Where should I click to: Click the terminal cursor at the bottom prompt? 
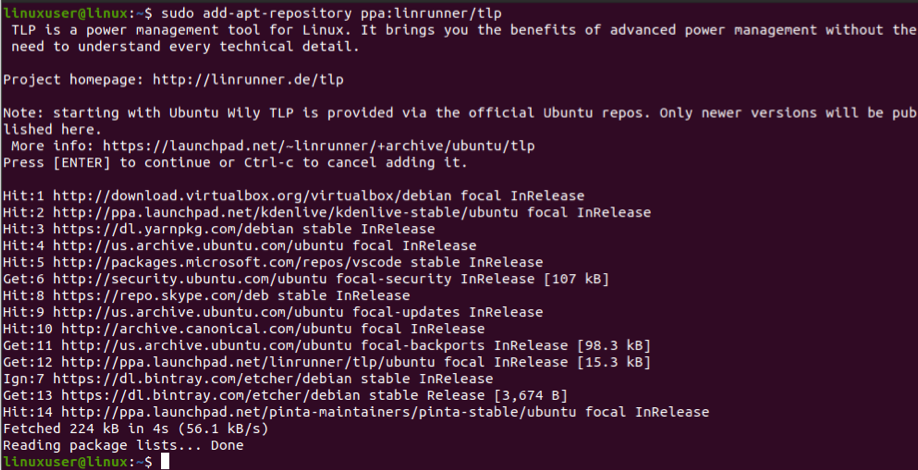(x=165, y=462)
